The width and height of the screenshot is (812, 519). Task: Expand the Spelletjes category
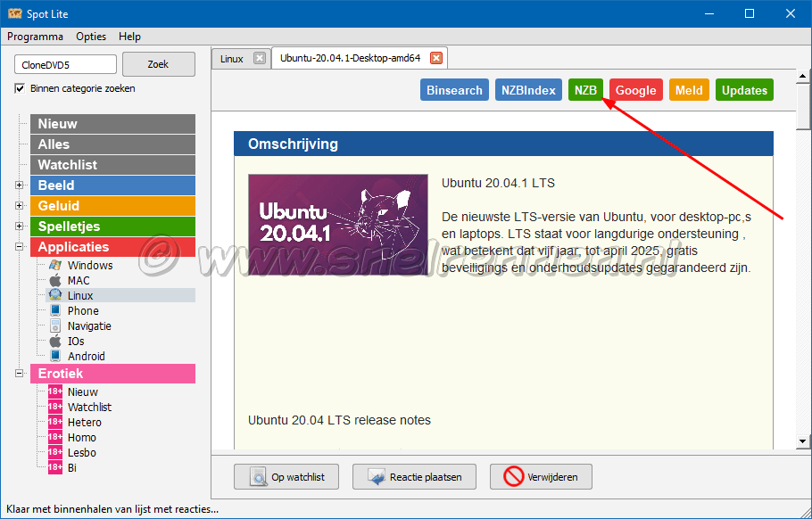pos(19,227)
